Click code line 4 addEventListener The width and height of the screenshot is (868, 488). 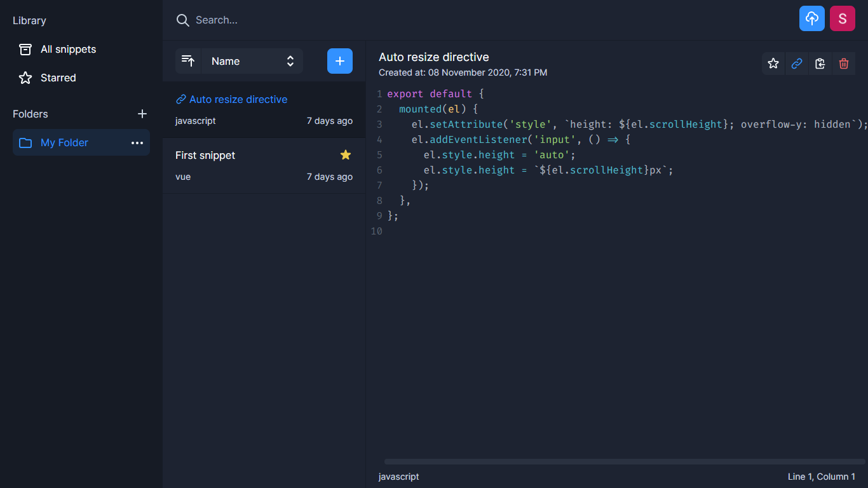click(520, 140)
